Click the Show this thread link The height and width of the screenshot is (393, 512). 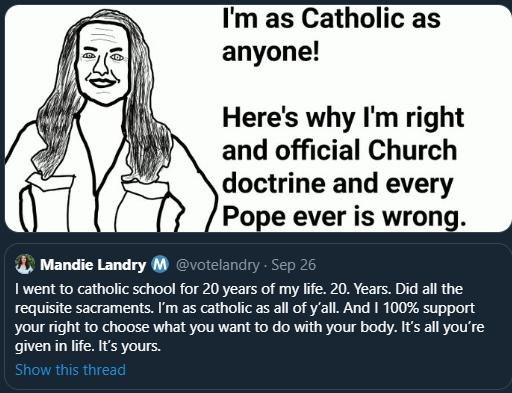tap(71, 370)
